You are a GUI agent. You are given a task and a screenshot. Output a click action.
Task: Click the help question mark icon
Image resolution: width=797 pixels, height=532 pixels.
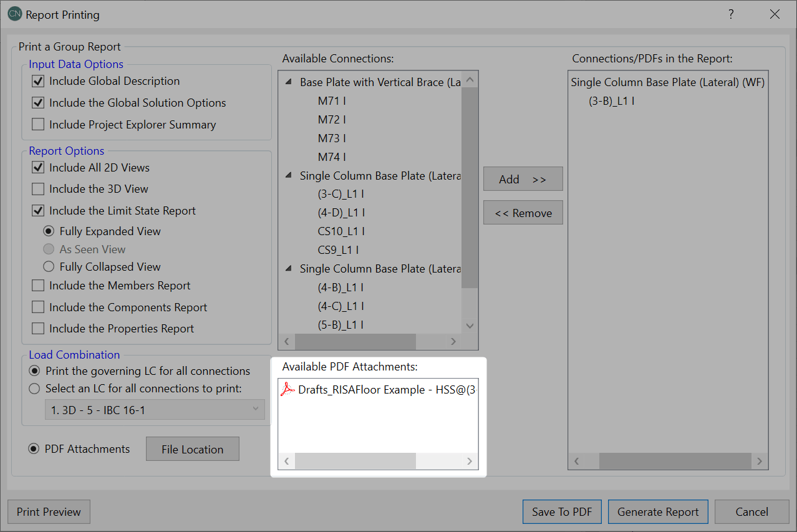click(731, 14)
